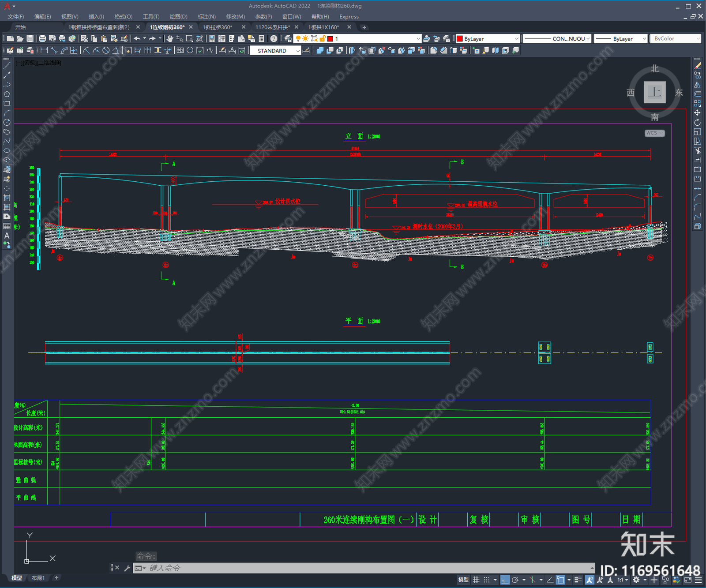Screen dimensions: 706x588
Task: Click the WCS coordinate system button
Action: pos(655,133)
